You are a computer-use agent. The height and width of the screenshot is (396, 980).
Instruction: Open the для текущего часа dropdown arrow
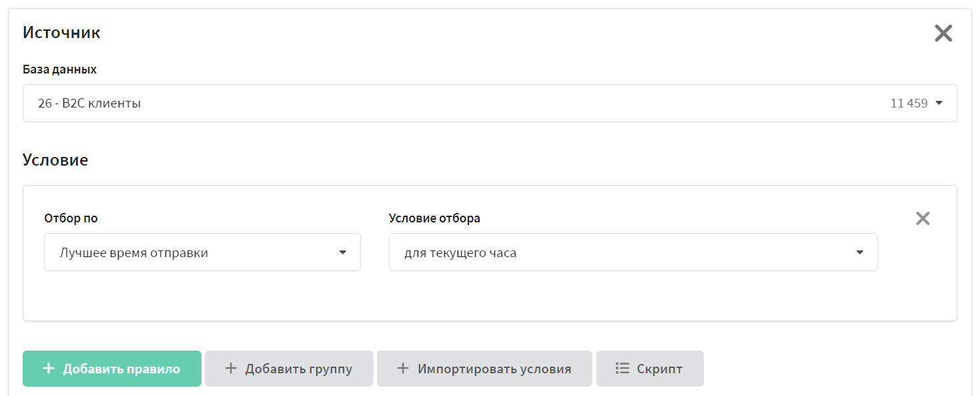859,252
